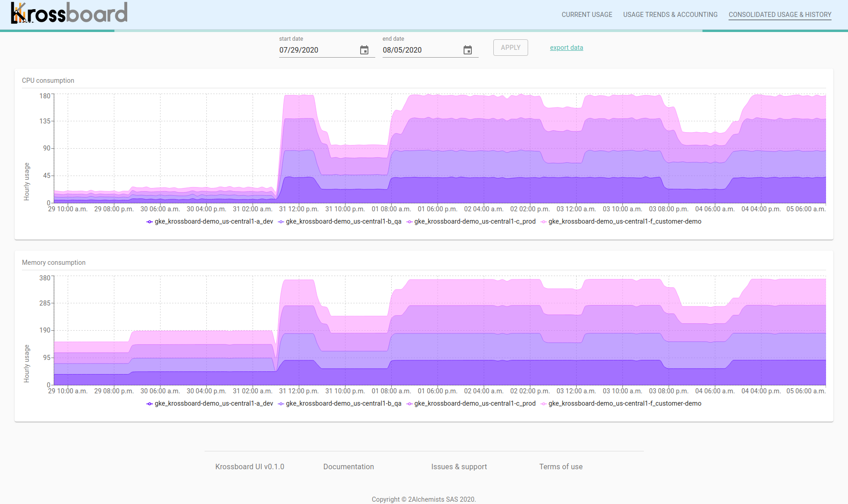
Task: Toggle f_customer-demo series in Memory chart legend
Action: 621,404
